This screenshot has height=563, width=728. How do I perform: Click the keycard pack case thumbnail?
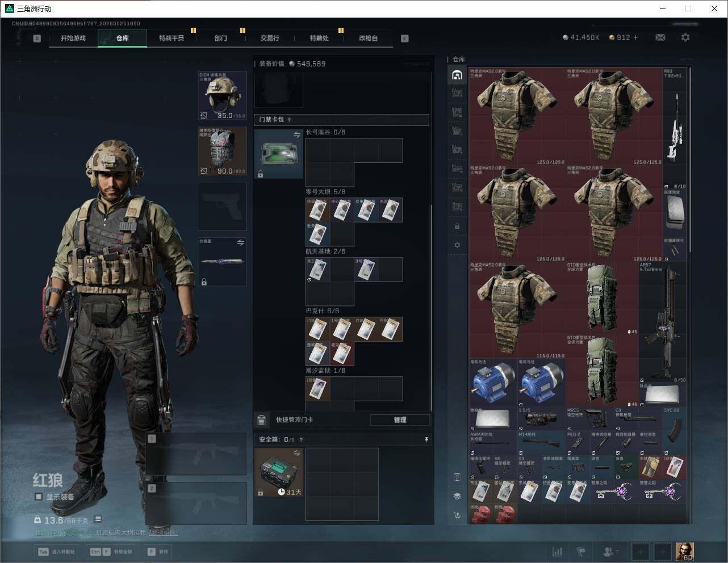(278, 154)
